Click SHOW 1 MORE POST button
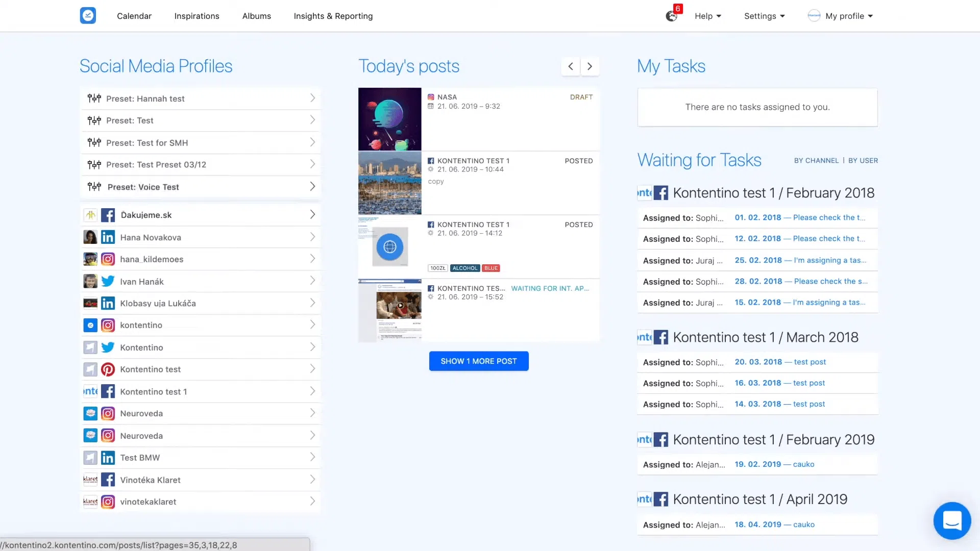This screenshot has height=551, width=980. click(x=479, y=361)
